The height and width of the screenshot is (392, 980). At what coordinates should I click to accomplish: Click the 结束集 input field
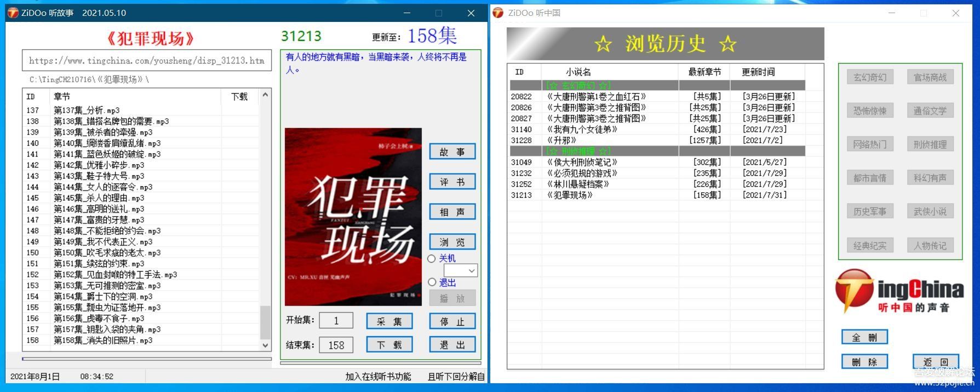tap(336, 345)
